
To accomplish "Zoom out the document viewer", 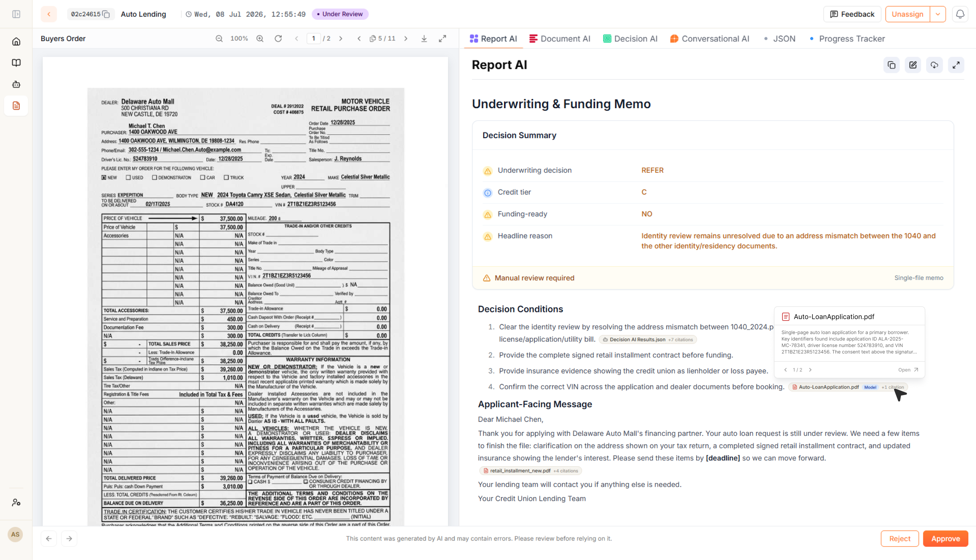I will 219,38.
